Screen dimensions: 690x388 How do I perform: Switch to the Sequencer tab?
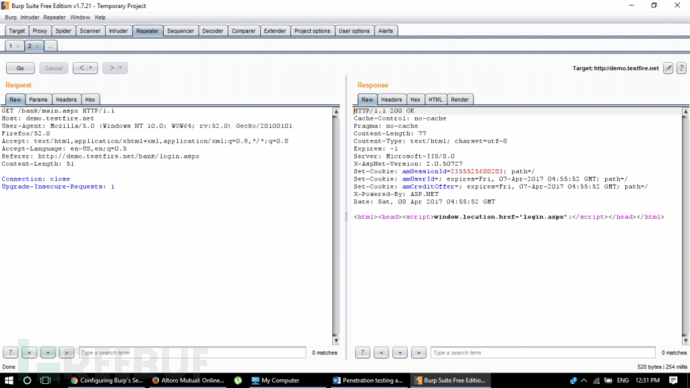(180, 31)
